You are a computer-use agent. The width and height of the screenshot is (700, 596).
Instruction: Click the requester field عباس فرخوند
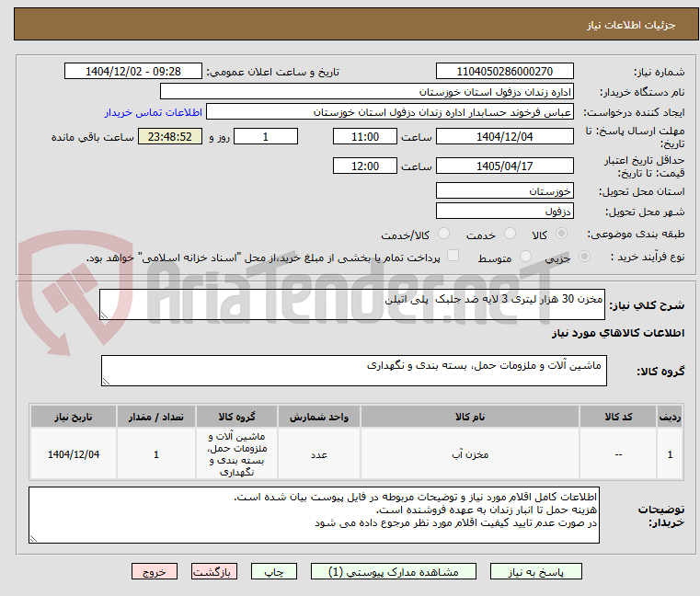pos(390,111)
